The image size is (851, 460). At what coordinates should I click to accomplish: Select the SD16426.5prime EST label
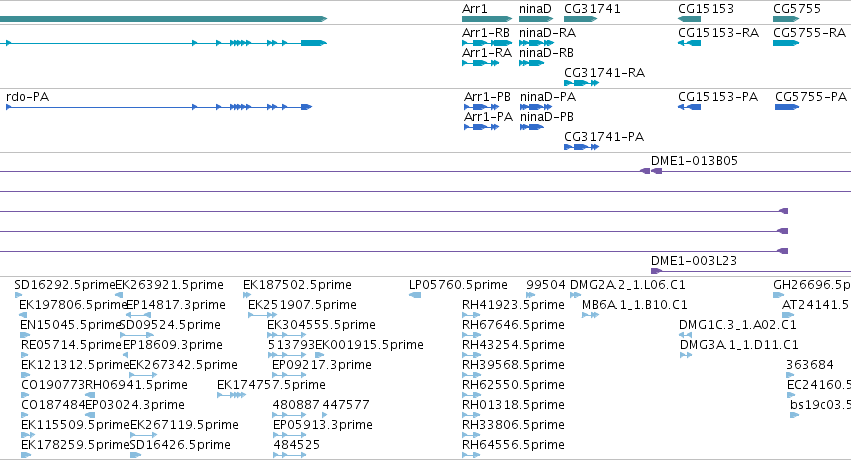(x=180, y=445)
